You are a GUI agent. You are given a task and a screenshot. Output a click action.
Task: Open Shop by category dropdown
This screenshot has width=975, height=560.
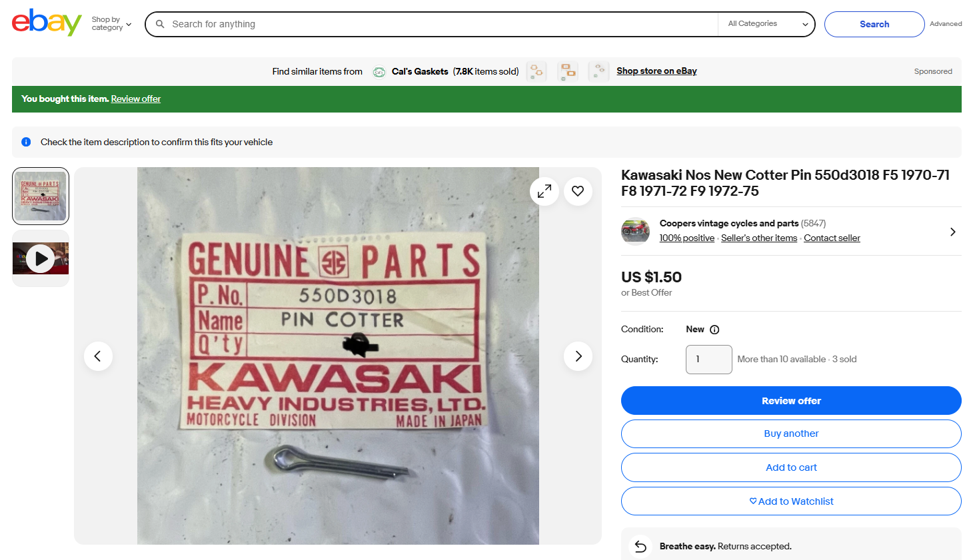tap(111, 24)
